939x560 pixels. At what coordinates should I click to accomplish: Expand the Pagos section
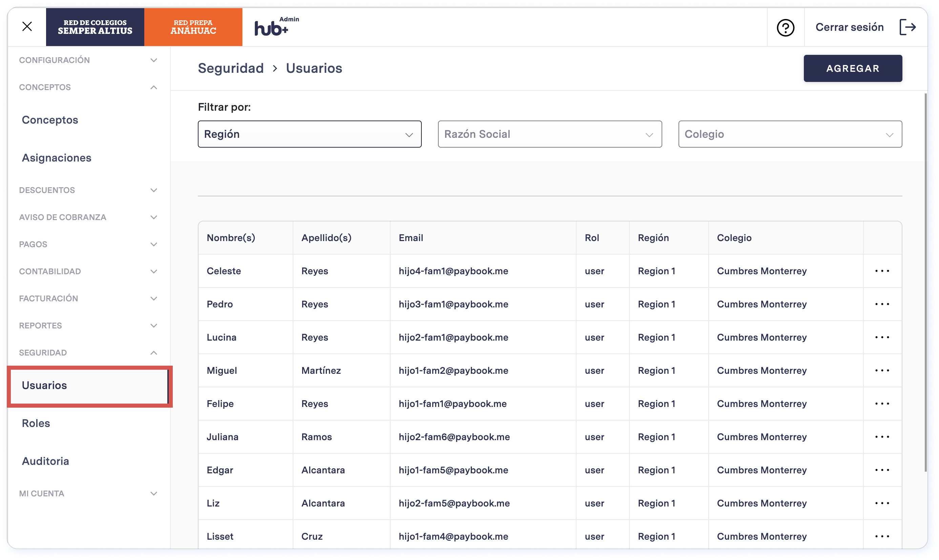coord(88,244)
